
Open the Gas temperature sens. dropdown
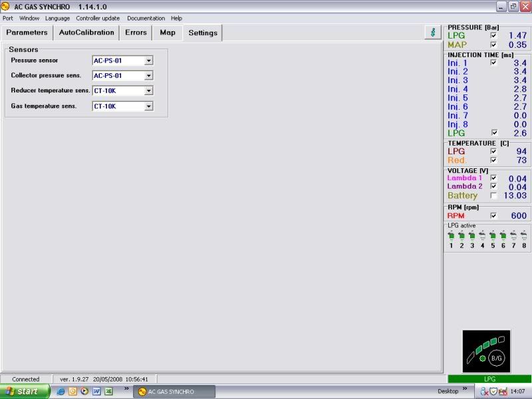click(x=148, y=106)
